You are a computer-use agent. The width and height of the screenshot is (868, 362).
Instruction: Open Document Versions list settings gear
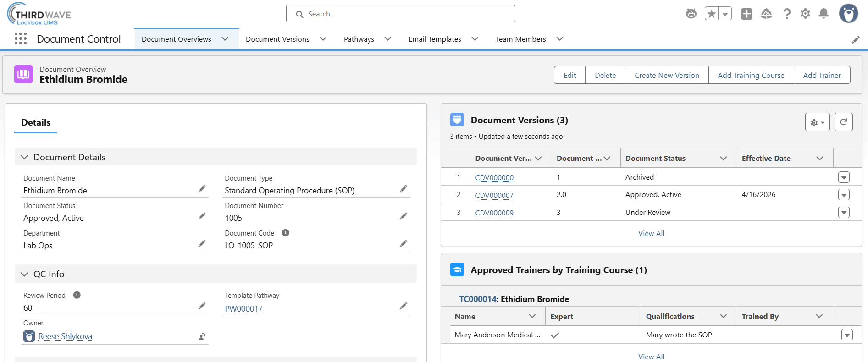point(818,122)
